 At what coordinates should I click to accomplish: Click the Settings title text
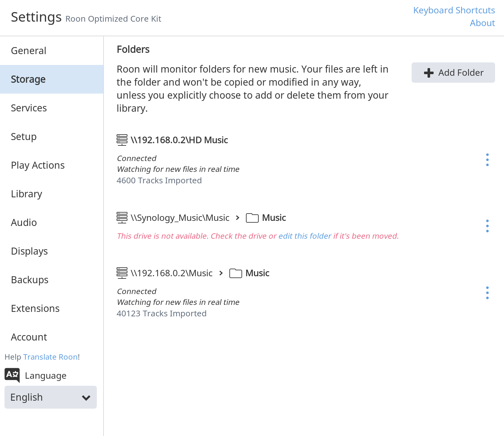point(36,17)
